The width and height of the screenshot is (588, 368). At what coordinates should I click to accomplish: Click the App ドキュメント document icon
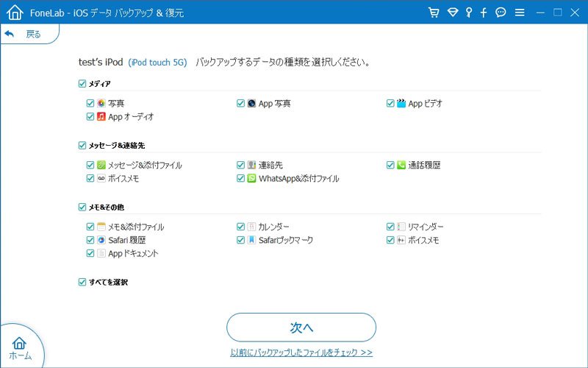click(101, 253)
